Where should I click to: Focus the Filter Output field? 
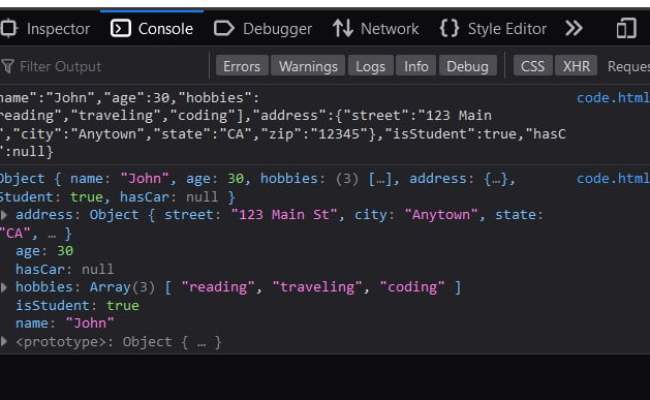(x=104, y=66)
